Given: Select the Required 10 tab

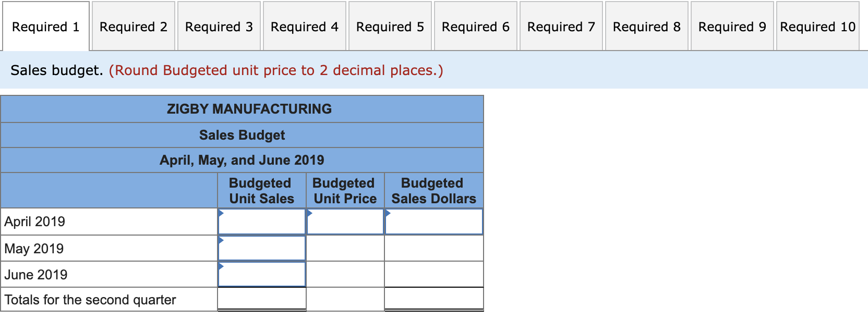Looking at the screenshot, I should pos(818,26).
